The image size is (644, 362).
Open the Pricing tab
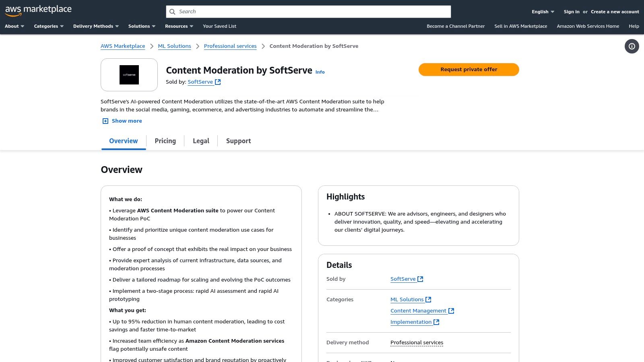165,141
